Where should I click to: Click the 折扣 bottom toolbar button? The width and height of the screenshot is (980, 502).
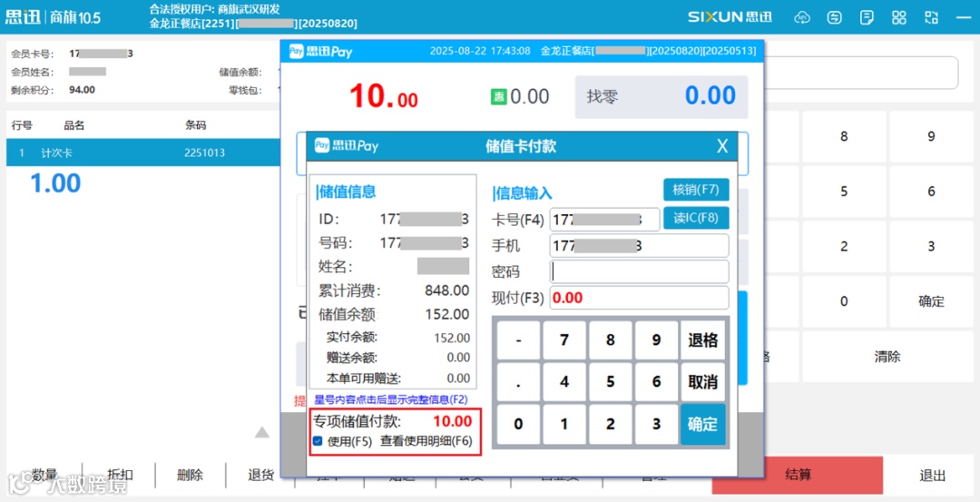pos(120,475)
